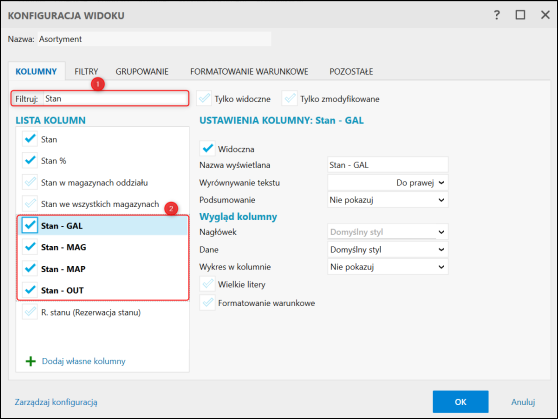Enable R. stanu (Rezerwacja stanu) column
The image size is (558, 419).
[x=30, y=312]
